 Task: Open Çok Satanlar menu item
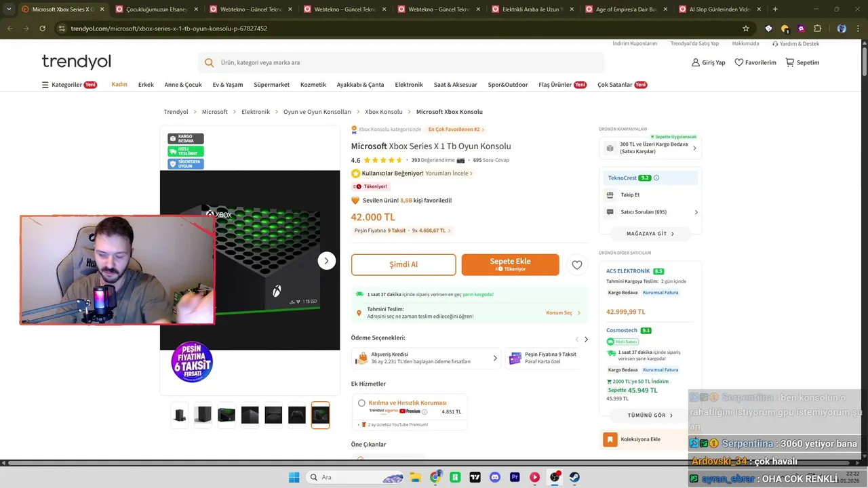[x=622, y=85]
